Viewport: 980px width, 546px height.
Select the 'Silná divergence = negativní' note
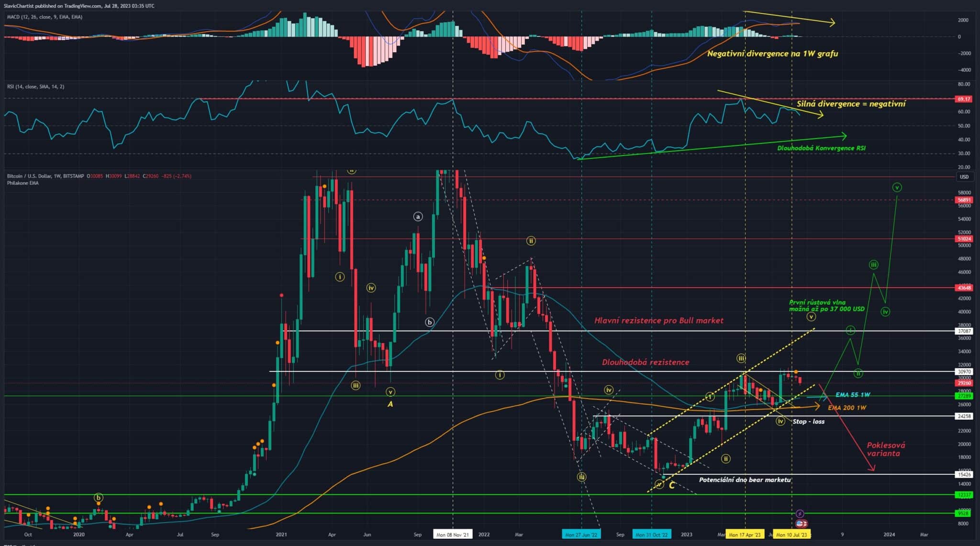click(851, 103)
